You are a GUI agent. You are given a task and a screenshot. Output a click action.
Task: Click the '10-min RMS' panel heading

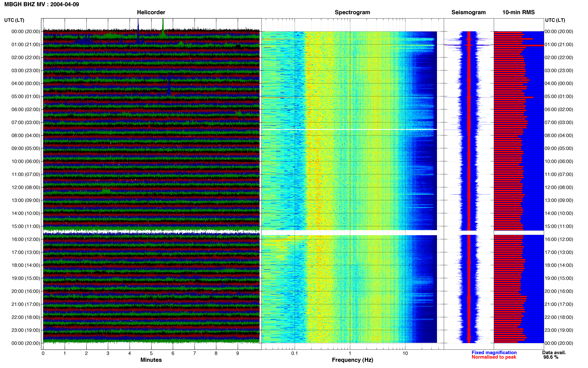[x=518, y=12]
